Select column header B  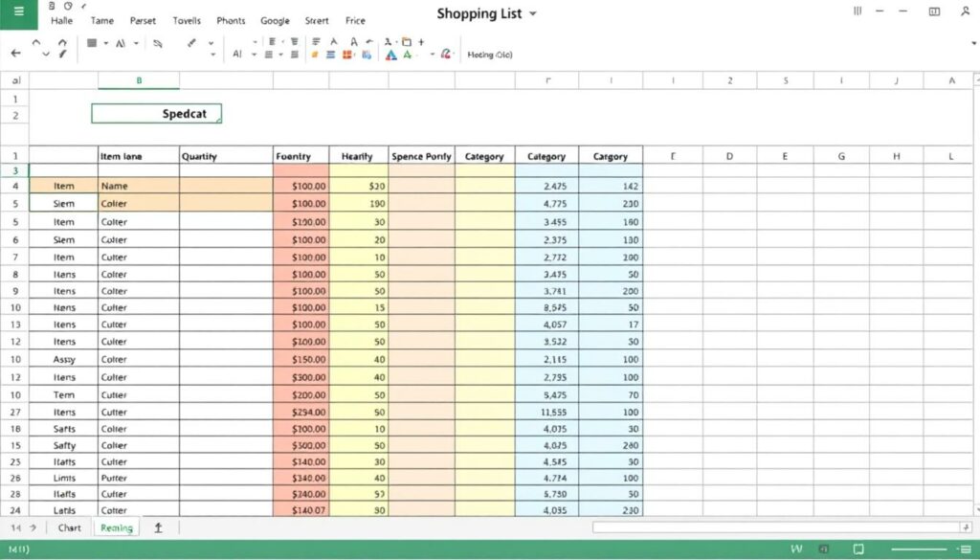139,80
